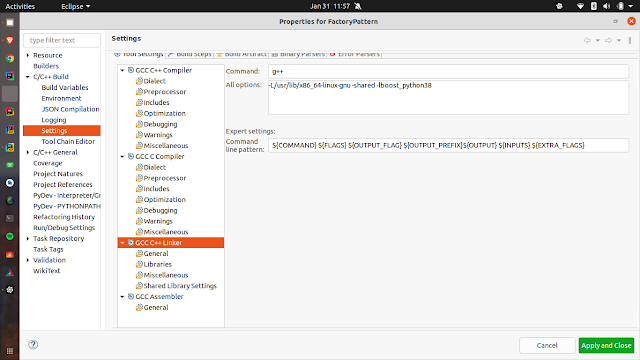This screenshot has width=640, height=360.
Task: Click the All options text area
Action: coord(449,98)
